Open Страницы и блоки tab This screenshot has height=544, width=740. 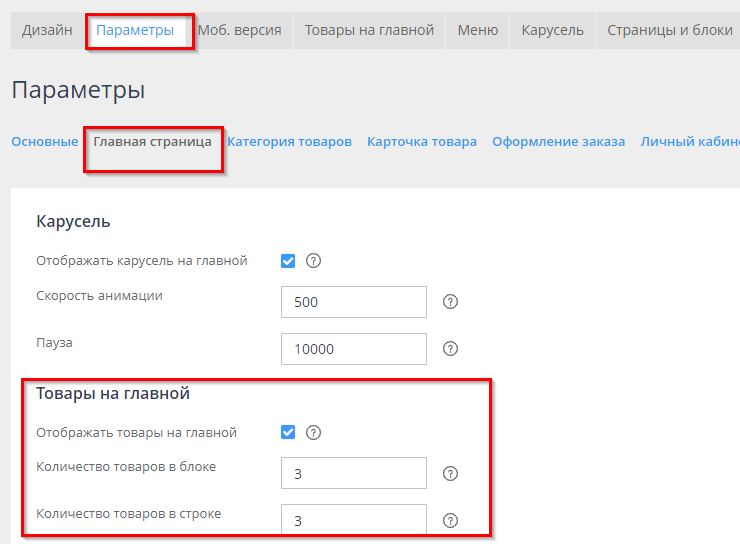[x=669, y=30]
